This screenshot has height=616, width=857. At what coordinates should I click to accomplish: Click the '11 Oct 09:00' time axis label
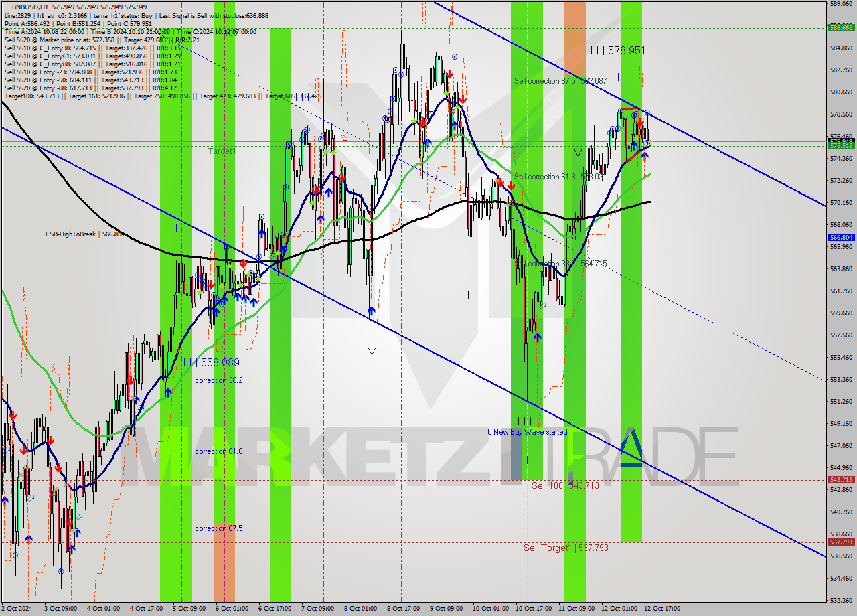point(576,609)
